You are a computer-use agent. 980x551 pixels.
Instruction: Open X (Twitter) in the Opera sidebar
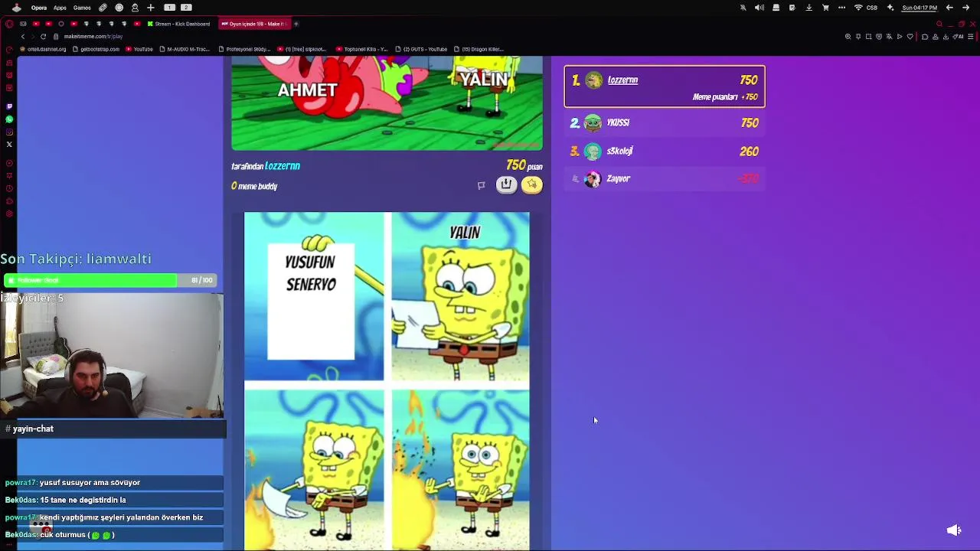pyautogui.click(x=9, y=144)
